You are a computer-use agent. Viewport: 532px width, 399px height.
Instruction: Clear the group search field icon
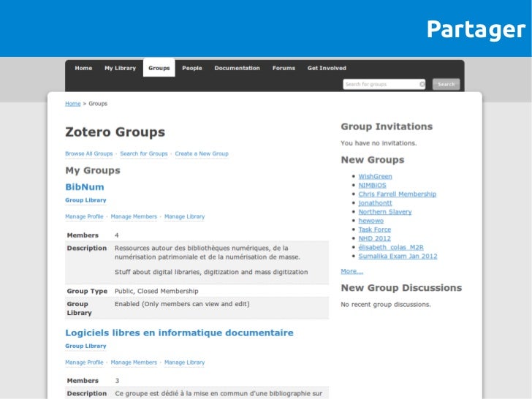422,84
